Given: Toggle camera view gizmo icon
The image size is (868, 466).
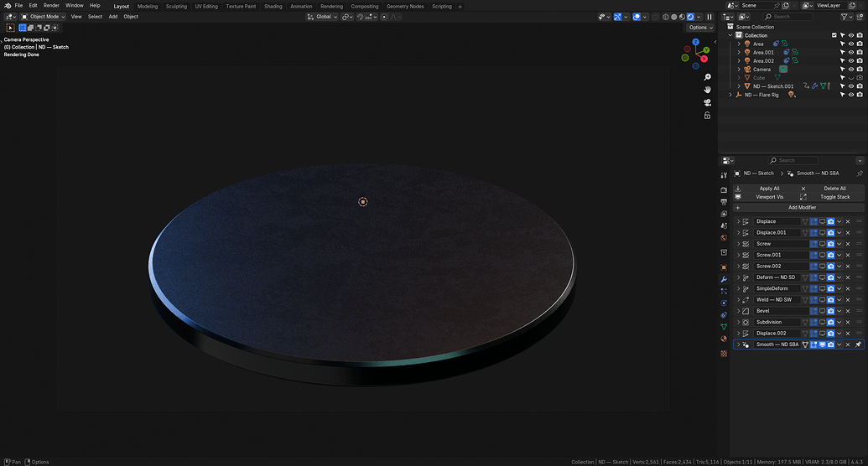Looking at the screenshot, I should (707, 102).
